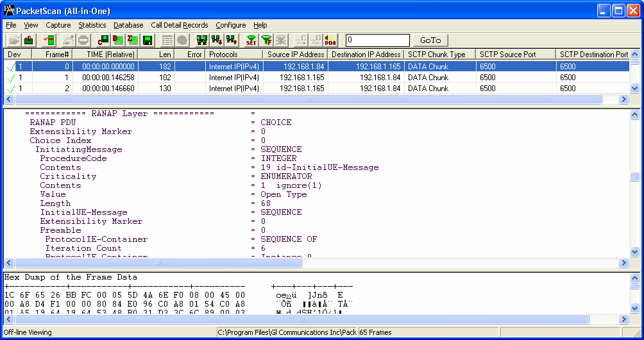Click the Protocols column header

[x=234, y=54]
